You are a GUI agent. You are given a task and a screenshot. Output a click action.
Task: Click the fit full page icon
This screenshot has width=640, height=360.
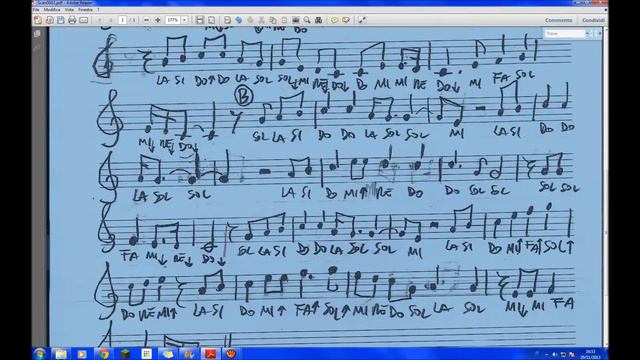[211, 20]
